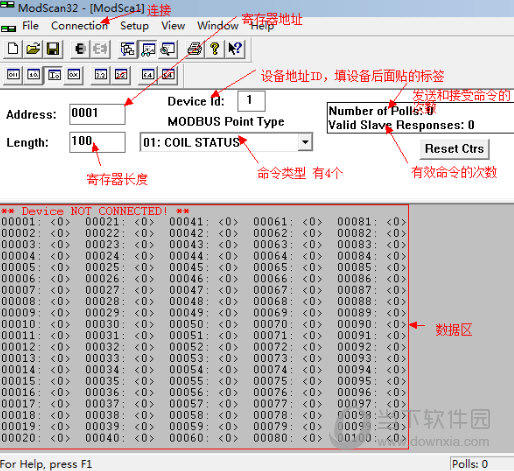The height and width of the screenshot is (471, 514).
Task: Click the 'For Help, press F1' status text
Action: 46,464
